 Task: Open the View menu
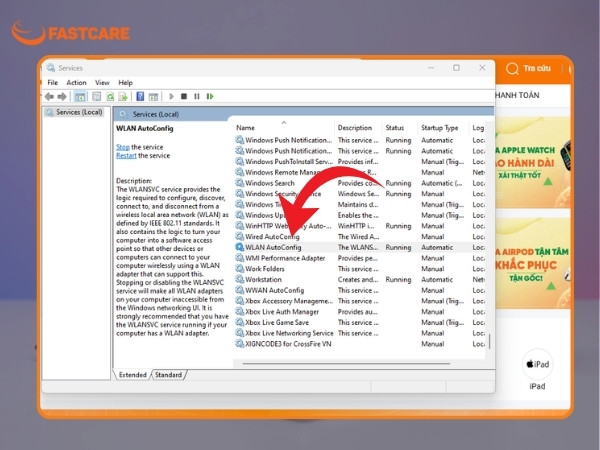[x=102, y=83]
